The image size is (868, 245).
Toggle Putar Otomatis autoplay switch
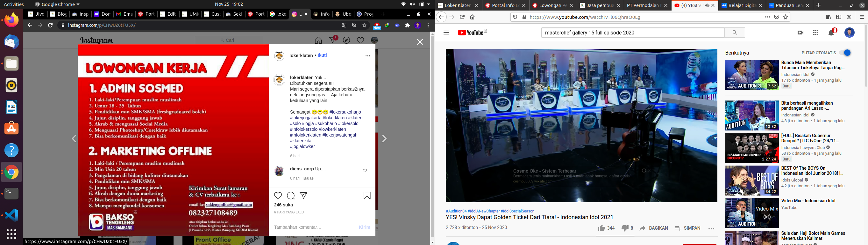[x=845, y=53]
